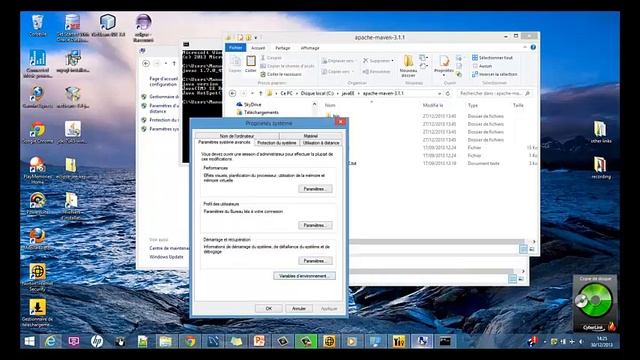Launch Internet Explorer from the taskbar
This screenshot has width=640, height=360.
(x=50, y=341)
